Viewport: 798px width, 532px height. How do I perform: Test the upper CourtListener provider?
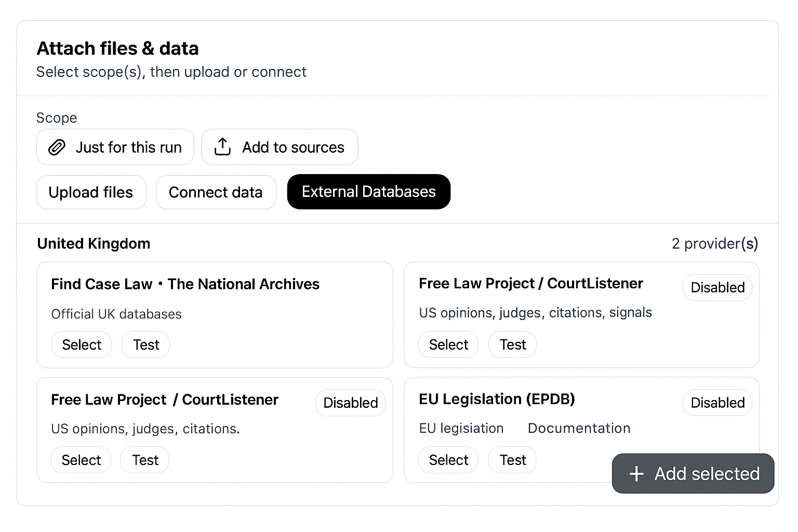click(x=512, y=344)
